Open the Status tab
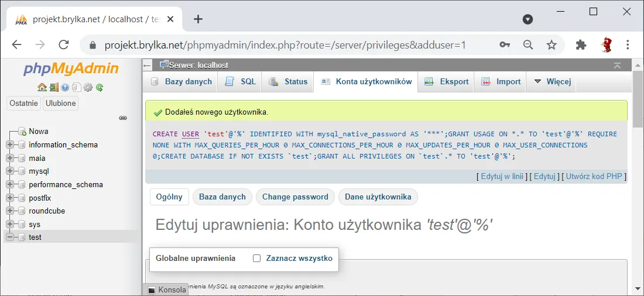Image resolution: width=644 pixels, height=296 pixels. [288, 82]
